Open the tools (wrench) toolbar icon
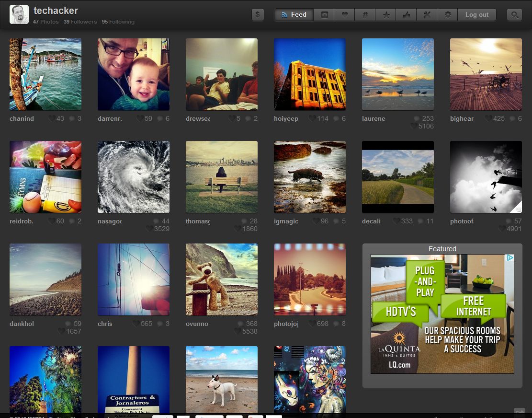The width and height of the screenshot is (532, 418). point(427,15)
